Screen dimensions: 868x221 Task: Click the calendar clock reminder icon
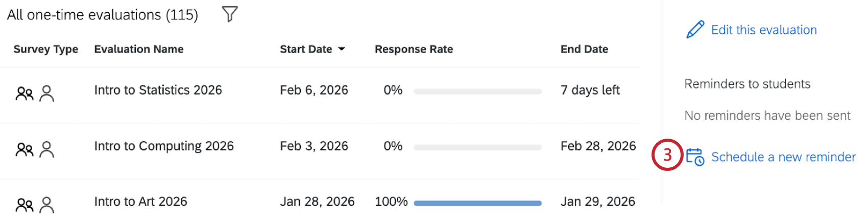click(695, 157)
